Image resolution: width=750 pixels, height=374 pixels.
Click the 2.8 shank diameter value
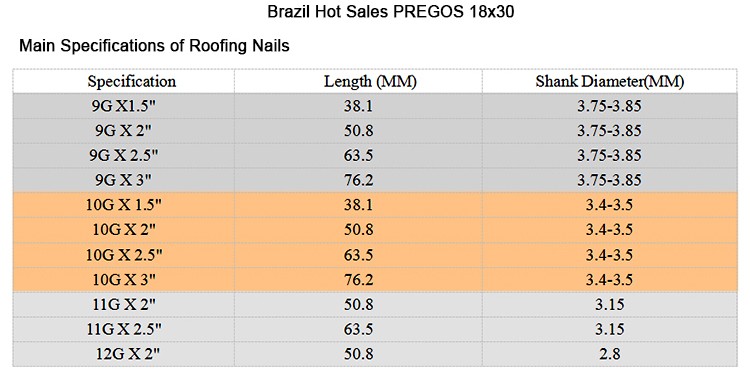[609, 354]
